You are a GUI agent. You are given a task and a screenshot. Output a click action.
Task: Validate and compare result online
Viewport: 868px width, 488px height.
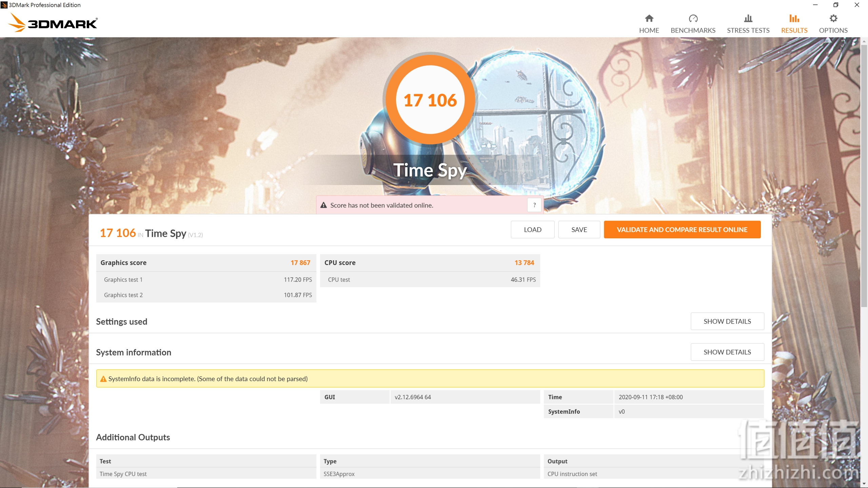pyautogui.click(x=682, y=230)
